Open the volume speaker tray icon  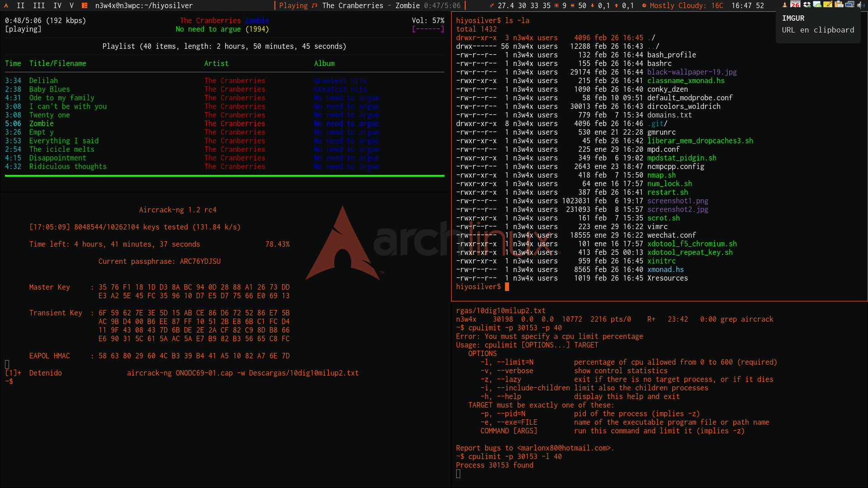click(860, 5)
